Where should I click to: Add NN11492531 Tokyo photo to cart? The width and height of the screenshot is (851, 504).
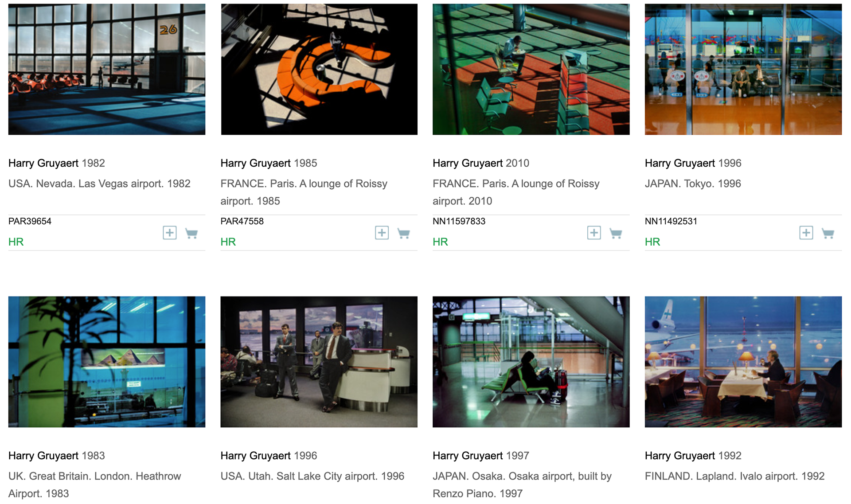click(828, 233)
